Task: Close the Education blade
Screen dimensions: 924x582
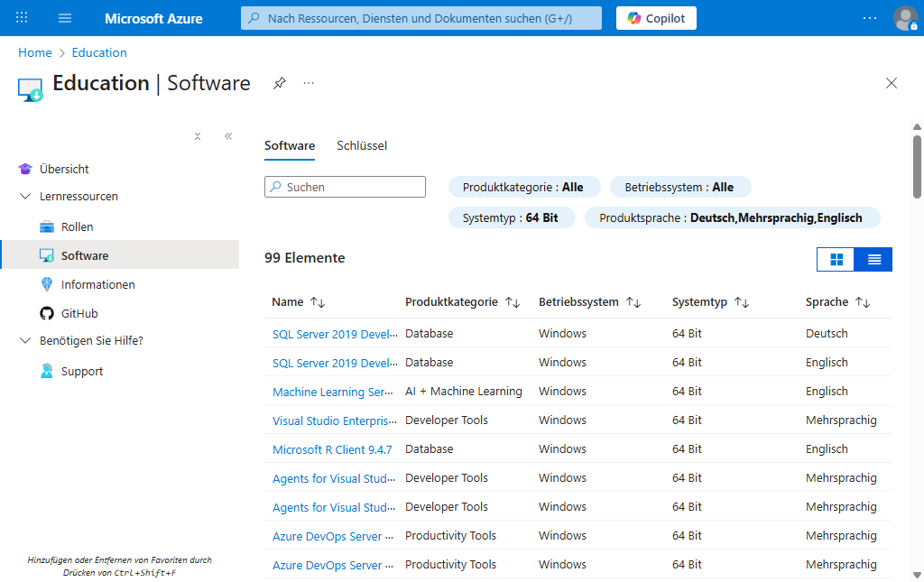Action: point(891,83)
